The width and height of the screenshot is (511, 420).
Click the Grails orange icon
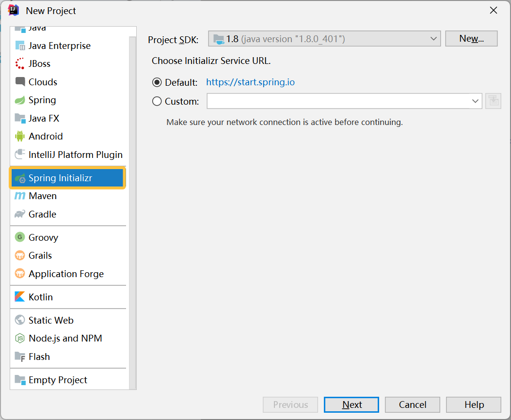coord(20,255)
